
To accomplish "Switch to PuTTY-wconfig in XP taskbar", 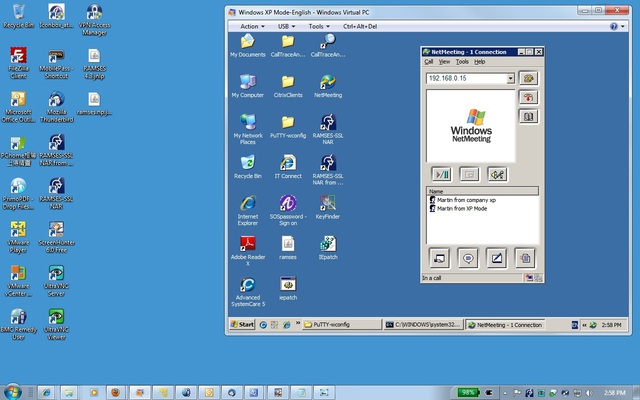I will click(342, 325).
